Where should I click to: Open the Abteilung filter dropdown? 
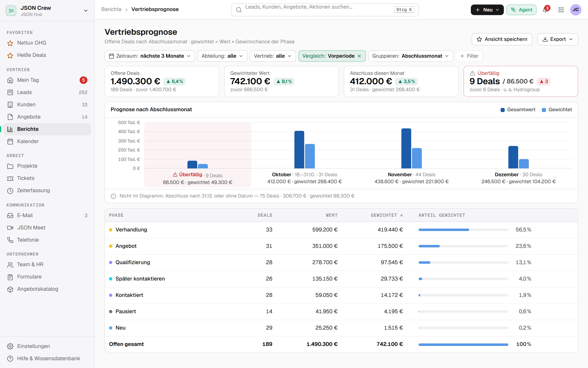(x=222, y=56)
